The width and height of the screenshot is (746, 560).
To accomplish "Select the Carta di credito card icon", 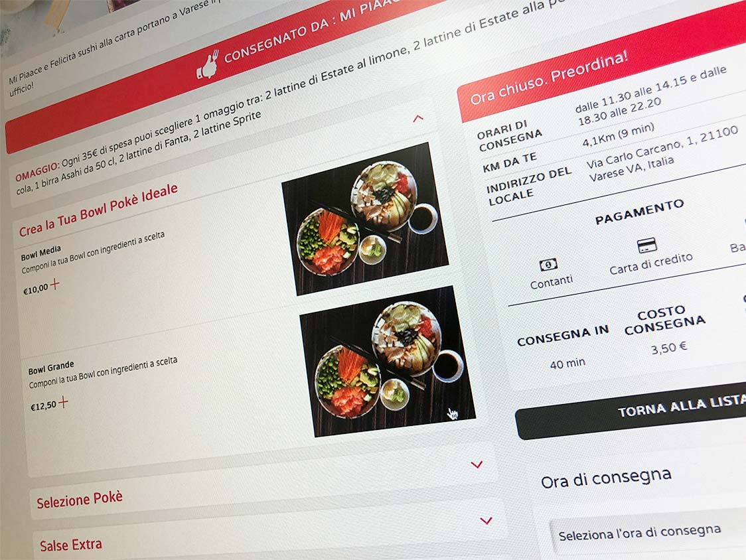I will [646, 245].
